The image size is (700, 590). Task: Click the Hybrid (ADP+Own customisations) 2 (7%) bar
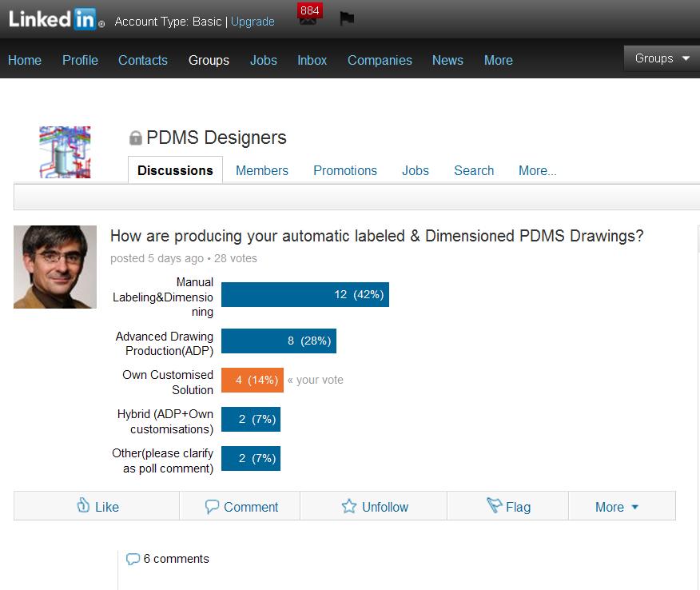pyautogui.click(x=251, y=419)
